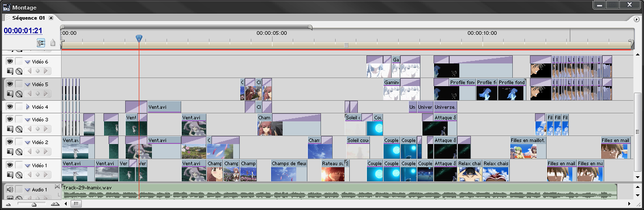Toggle lock box on Vidéo 1
The height and width of the screenshot is (210, 644).
(x=19, y=165)
